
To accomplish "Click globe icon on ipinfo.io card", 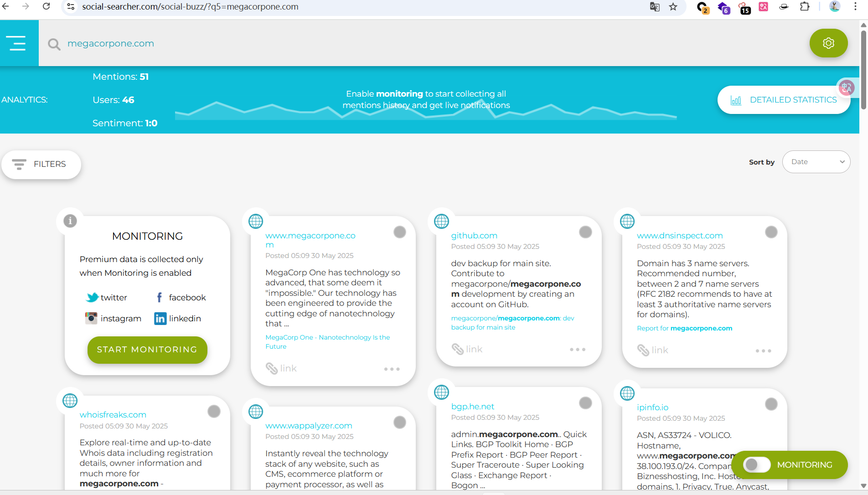I will [627, 393].
